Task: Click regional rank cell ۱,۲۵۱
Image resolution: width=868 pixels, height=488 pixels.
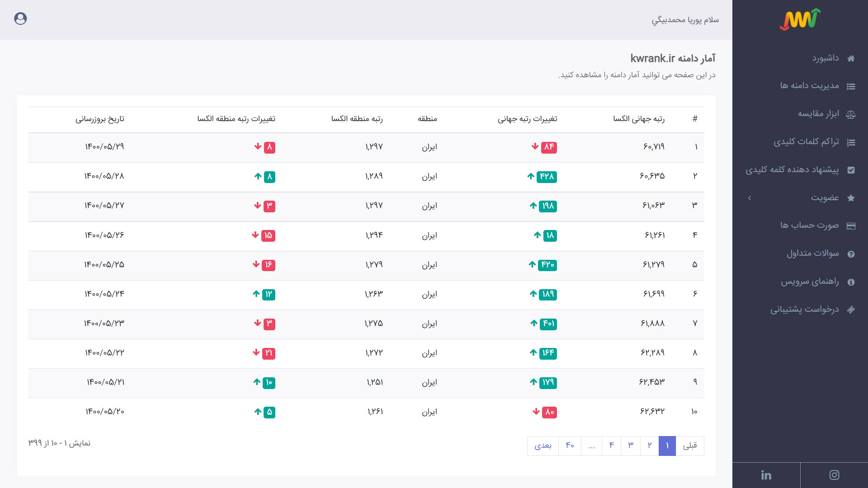Action: click(375, 382)
